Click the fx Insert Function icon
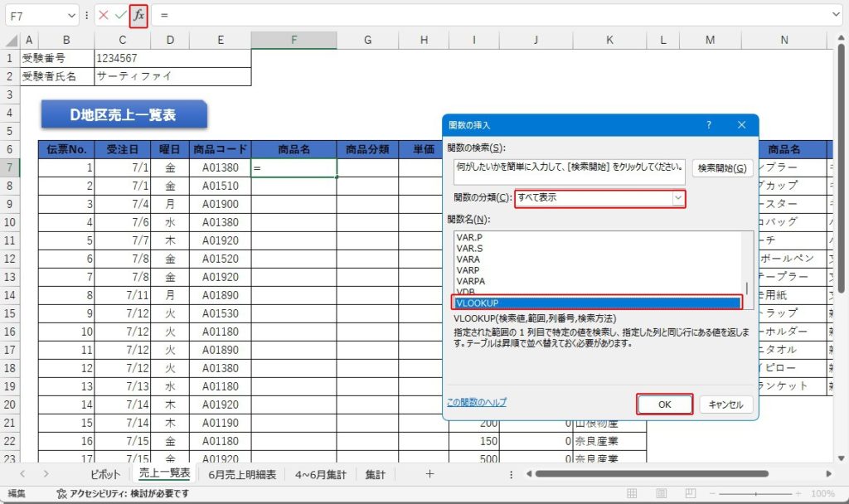 pyautogui.click(x=138, y=16)
